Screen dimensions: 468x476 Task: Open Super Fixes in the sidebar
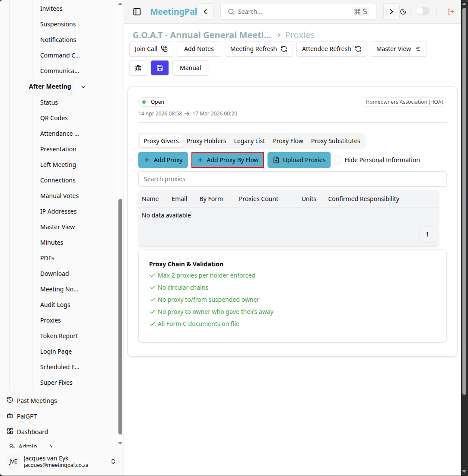[x=56, y=383]
